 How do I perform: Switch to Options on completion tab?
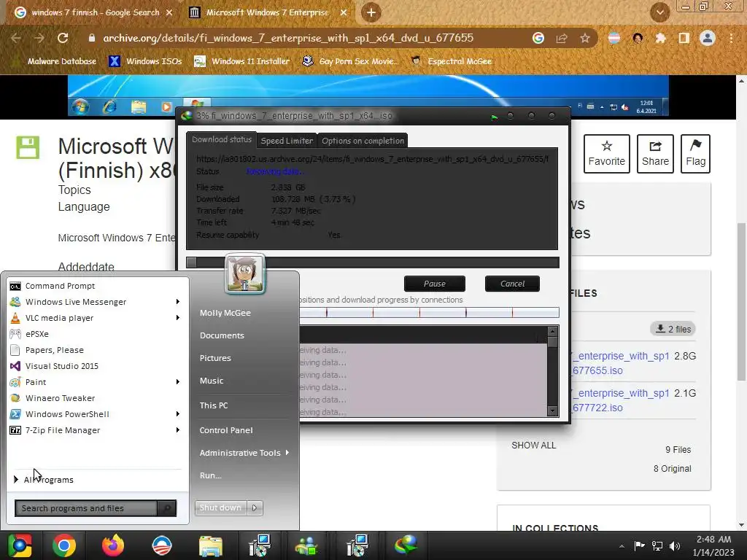363,141
